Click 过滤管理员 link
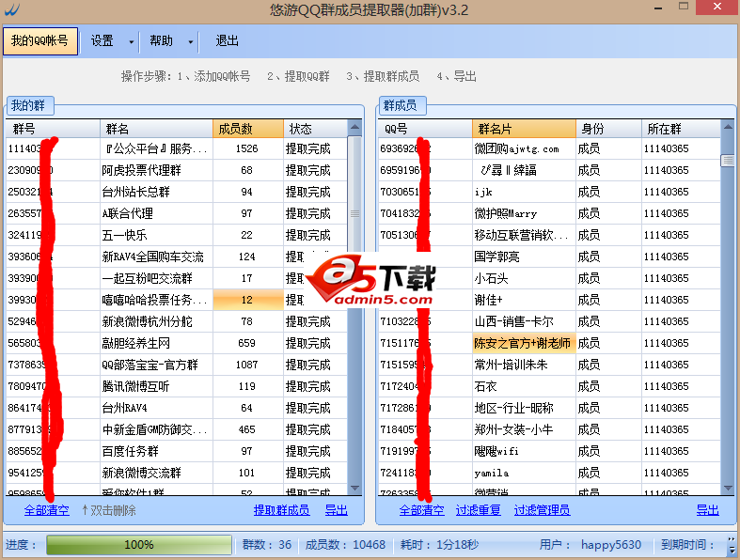Viewport: 740px width, 560px height. [542, 510]
